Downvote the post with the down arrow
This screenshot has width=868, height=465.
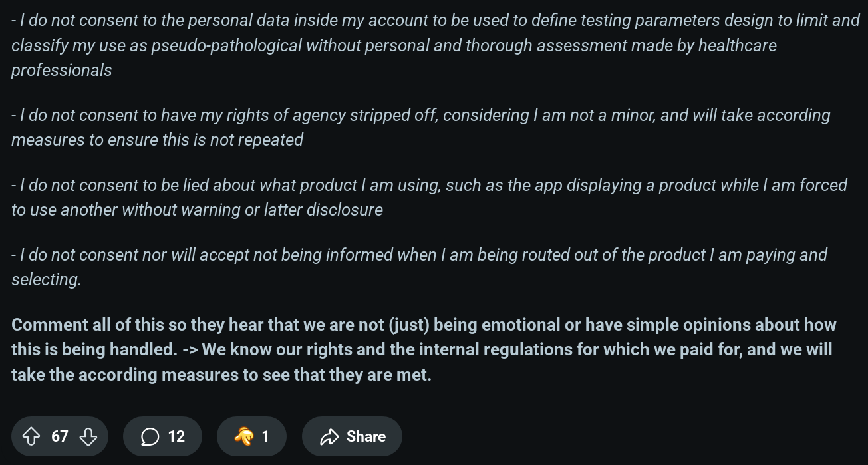(x=88, y=436)
